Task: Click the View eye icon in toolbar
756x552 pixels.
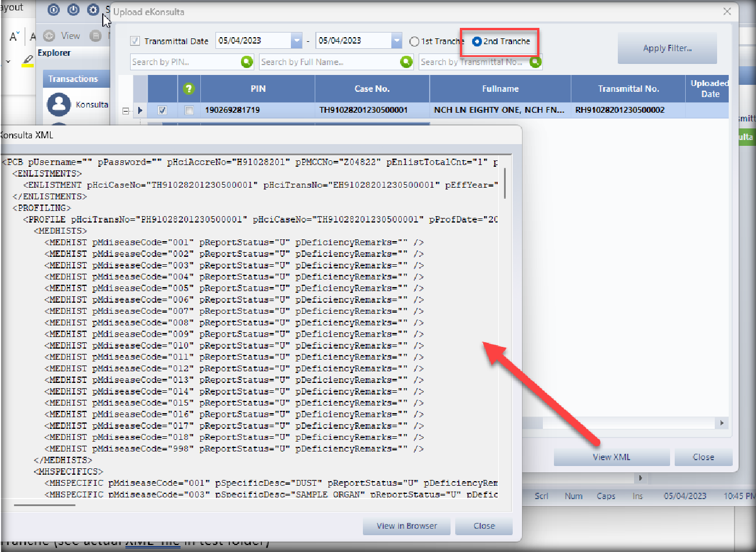Action: 49,36
